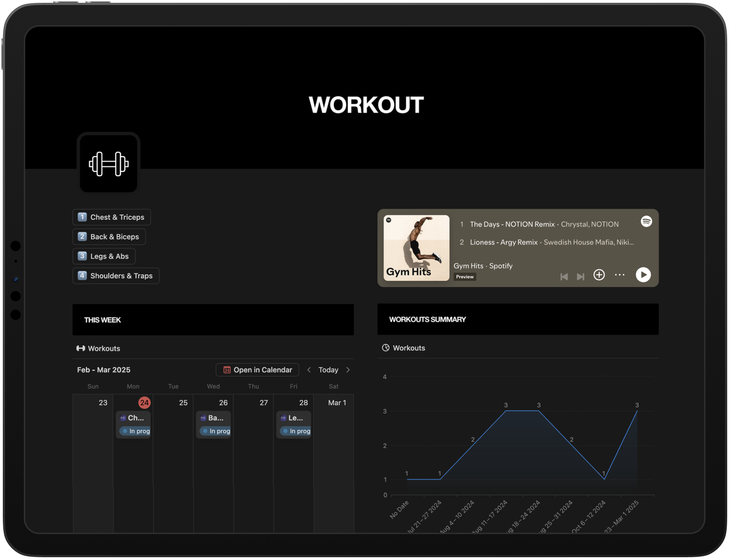Skip to next track in Spotify
Viewport: 730px width, 560px height.
point(581,277)
